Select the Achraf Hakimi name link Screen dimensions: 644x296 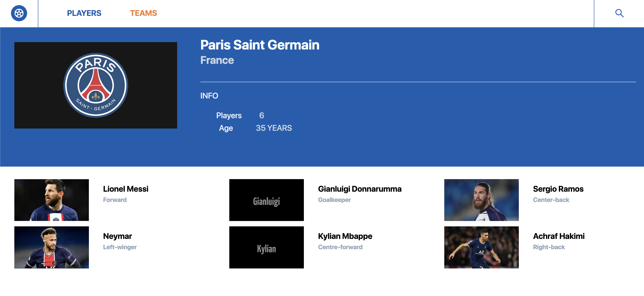pos(558,236)
